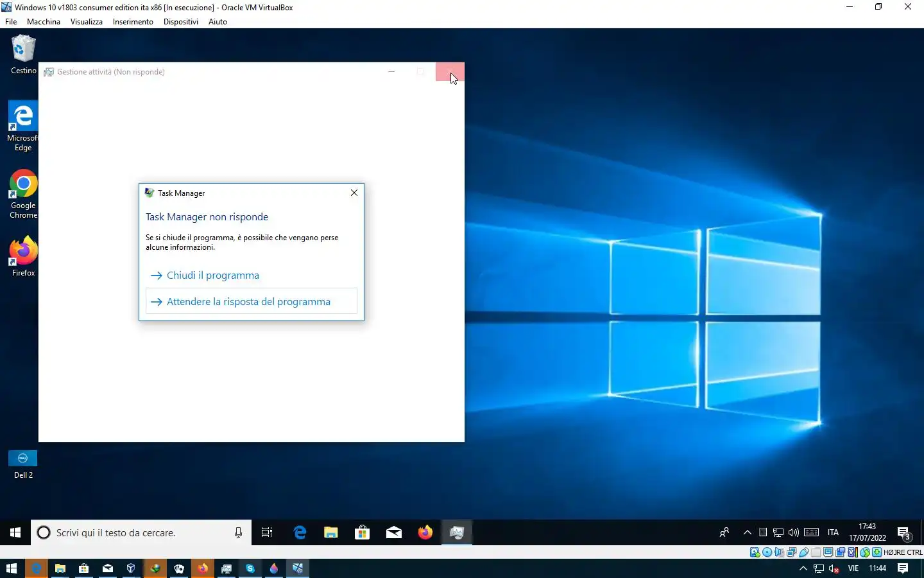Open File Explorer on the host taskbar
The height and width of the screenshot is (578, 924).
[x=60, y=568]
